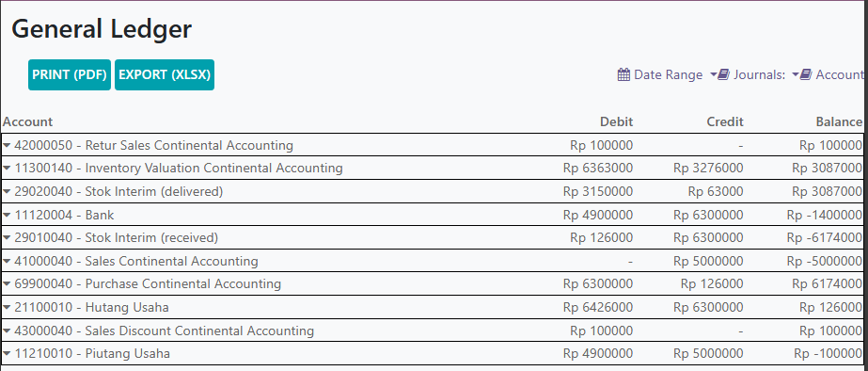Click the Journals book icon
Screen dimensions: 868x371
click(x=723, y=74)
